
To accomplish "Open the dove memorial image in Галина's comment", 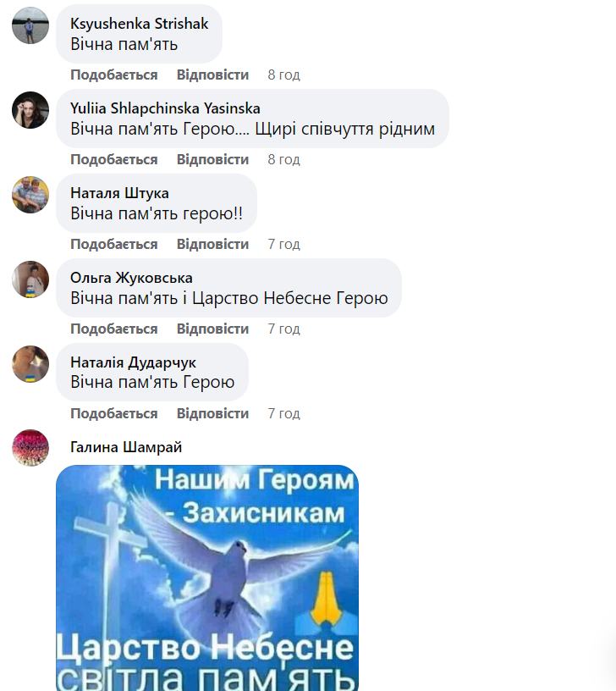I will coord(207,578).
